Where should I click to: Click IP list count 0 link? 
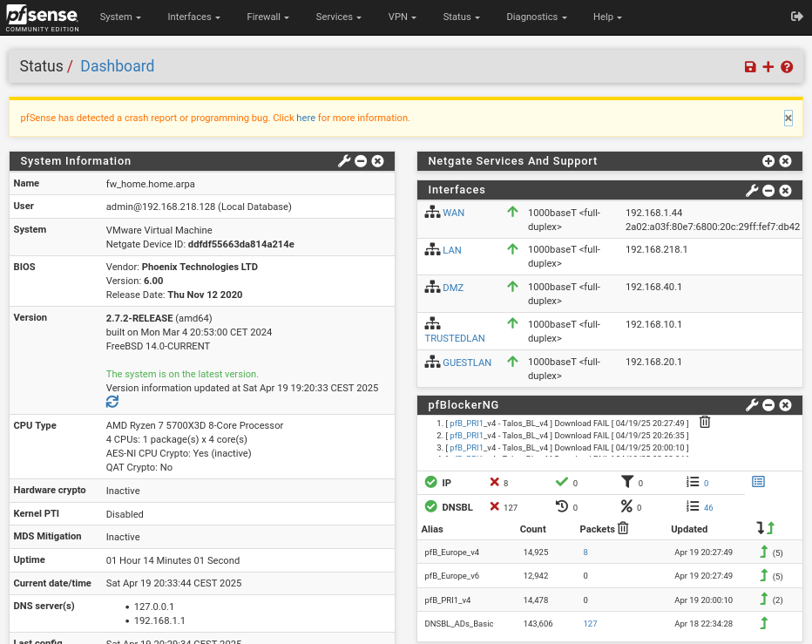click(707, 484)
